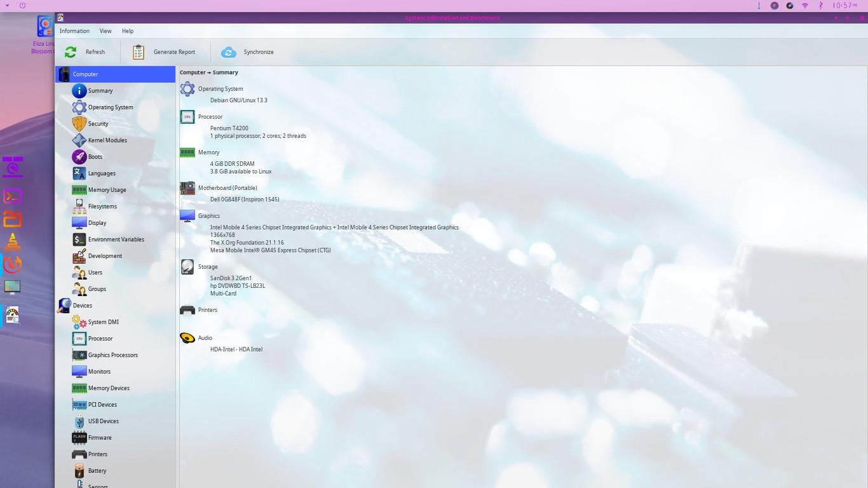Click the Synchronize toolbar button
This screenshot has width=868, height=488.
(247, 52)
